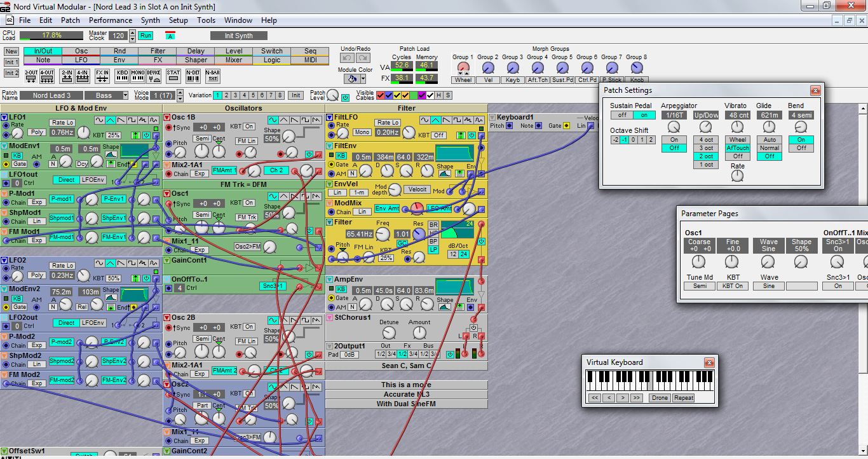Add a 2-OUT output module
868x459 pixels.
31,76
